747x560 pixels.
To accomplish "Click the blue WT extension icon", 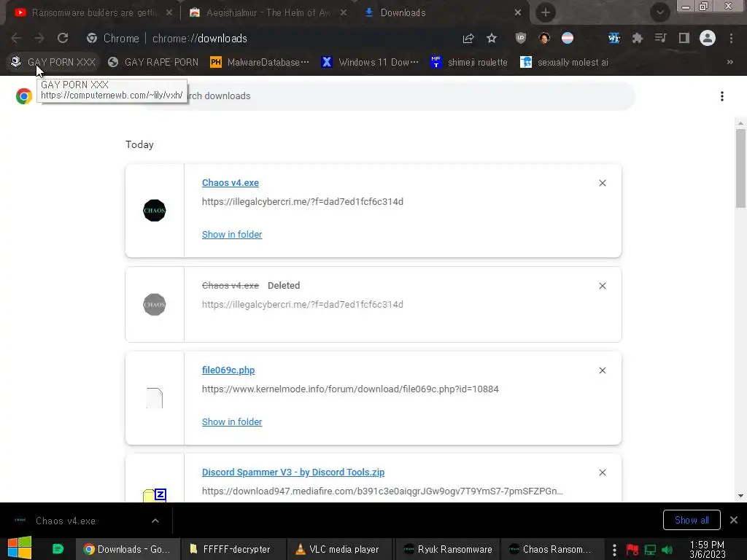I will 614,38.
